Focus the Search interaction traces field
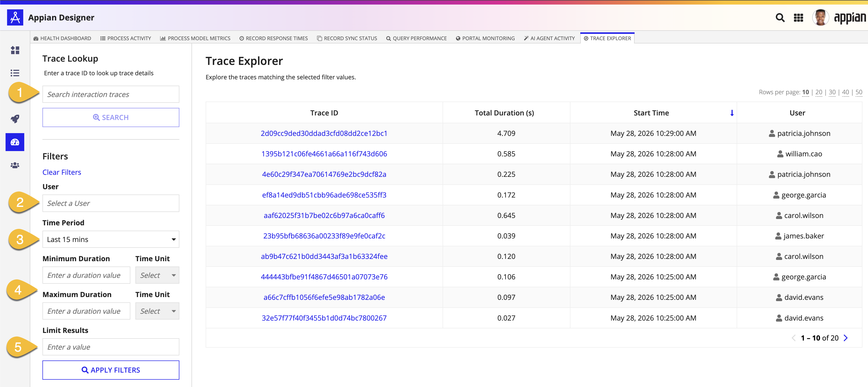This screenshot has height=387, width=868. (x=111, y=94)
